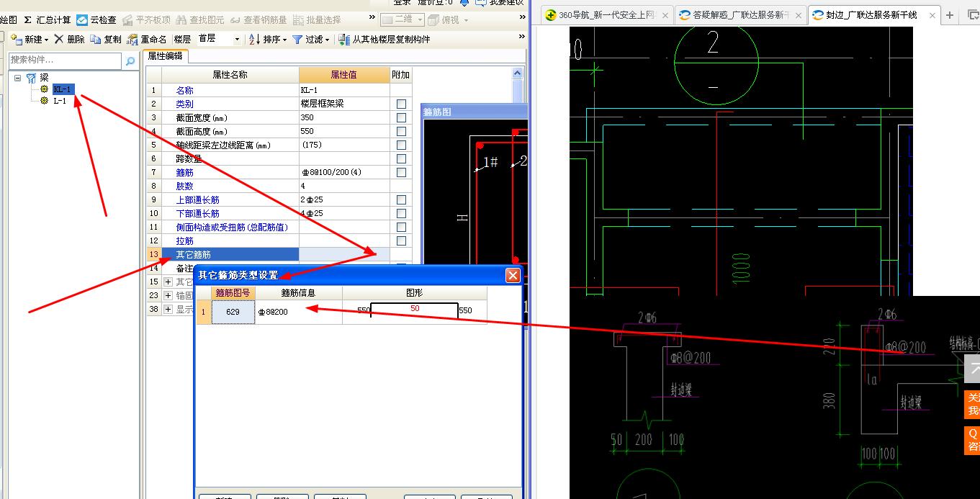The image size is (980, 499).
Task: Toggle 附加 checkbox for 类别 row
Action: [x=401, y=104]
